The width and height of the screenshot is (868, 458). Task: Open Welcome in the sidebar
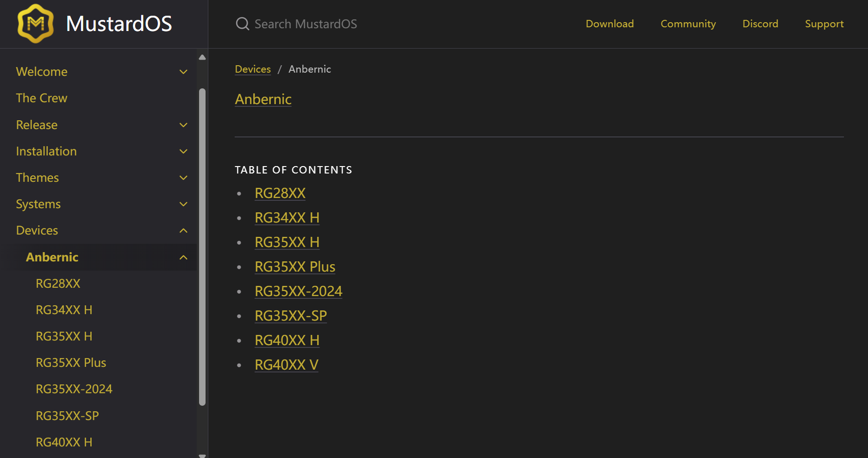(42, 72)
